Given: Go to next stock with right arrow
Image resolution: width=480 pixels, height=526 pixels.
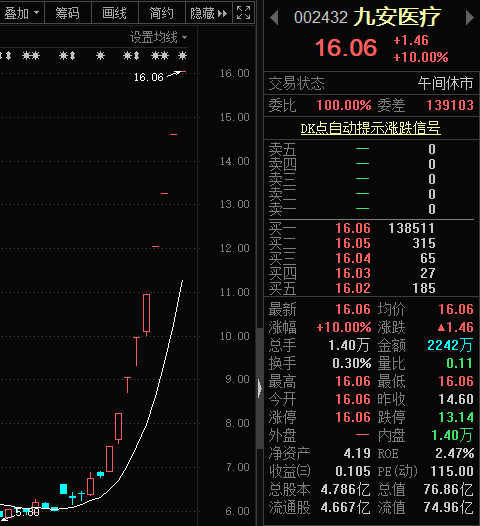Looking at the screenshot, I should 470,17.
